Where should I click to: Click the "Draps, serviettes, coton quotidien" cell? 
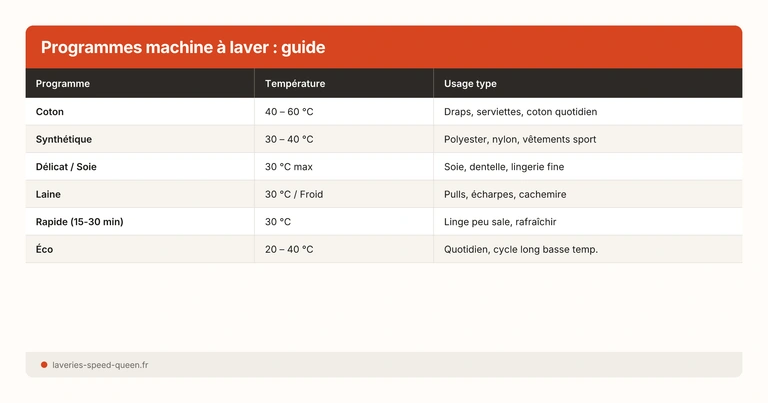click(520, 112)
